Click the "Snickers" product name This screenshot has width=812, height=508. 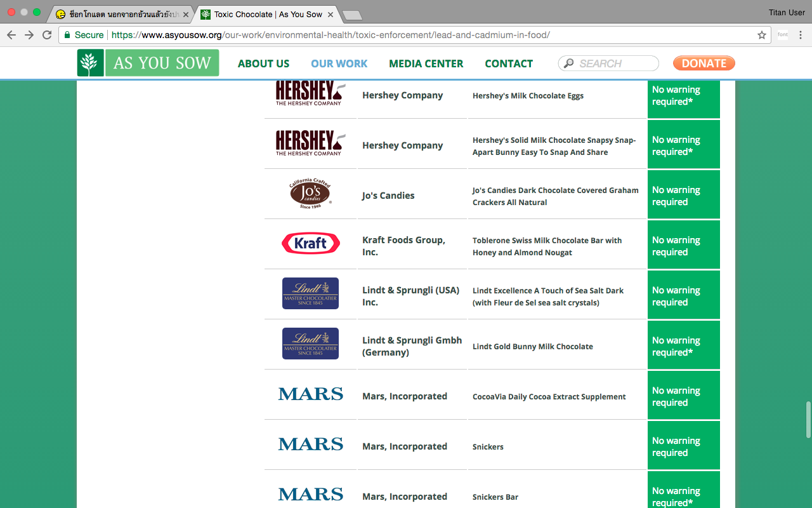click(x=488, y=447)
